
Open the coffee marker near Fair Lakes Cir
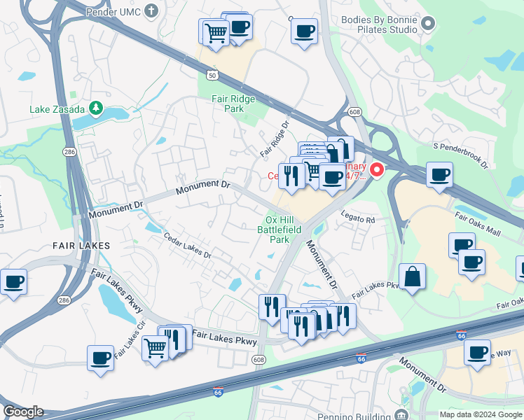[x=100, y=358]
